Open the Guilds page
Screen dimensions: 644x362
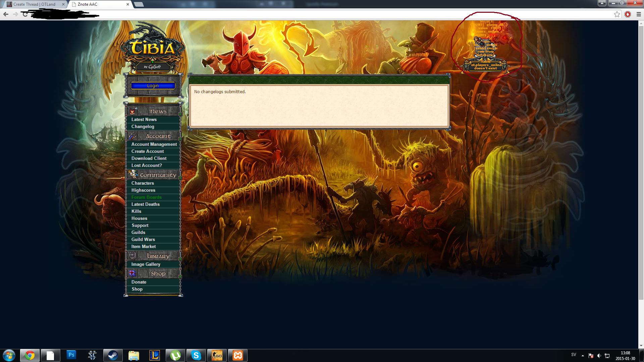[138, 232]
